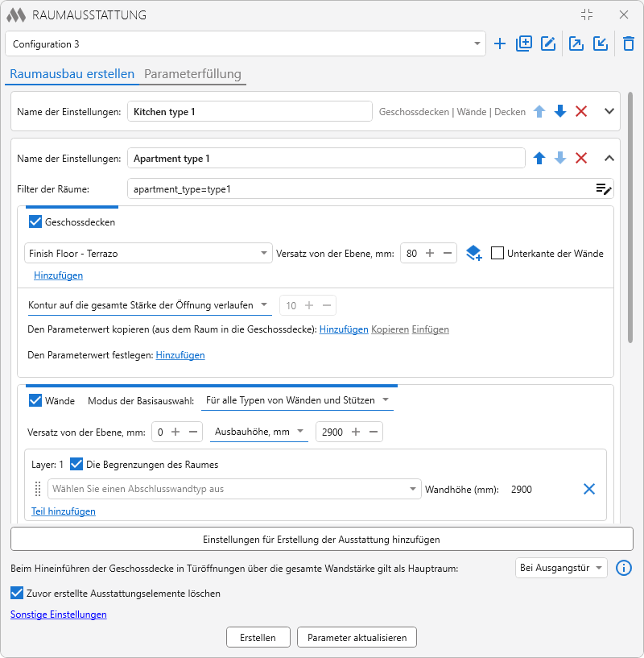Open Finish Floor - Terrazo type dropdown
644x658 pixels.
[148, 253]
